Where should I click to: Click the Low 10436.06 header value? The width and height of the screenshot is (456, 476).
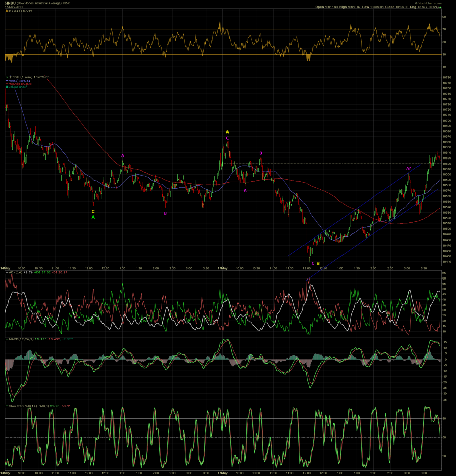click(374, 7)
